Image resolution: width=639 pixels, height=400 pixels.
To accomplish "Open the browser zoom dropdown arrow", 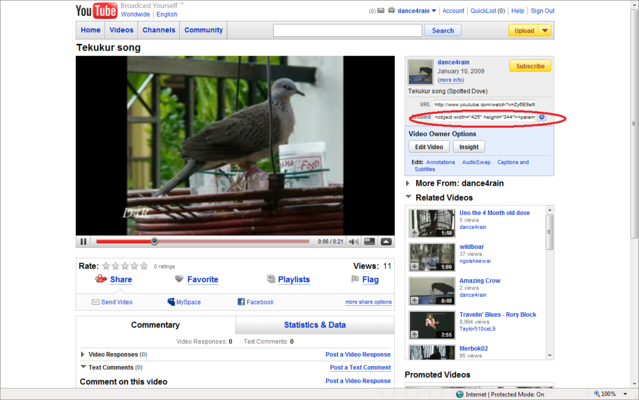I will point(625,394).
